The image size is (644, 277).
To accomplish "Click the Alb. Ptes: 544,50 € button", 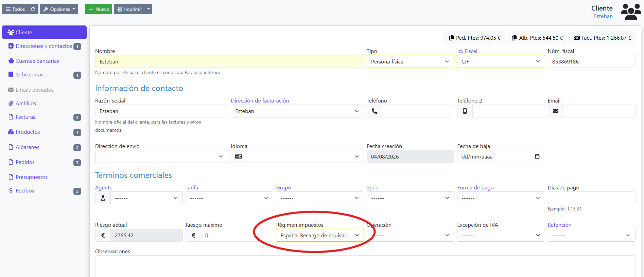I will pyautogui.click(x=537, y=38).
